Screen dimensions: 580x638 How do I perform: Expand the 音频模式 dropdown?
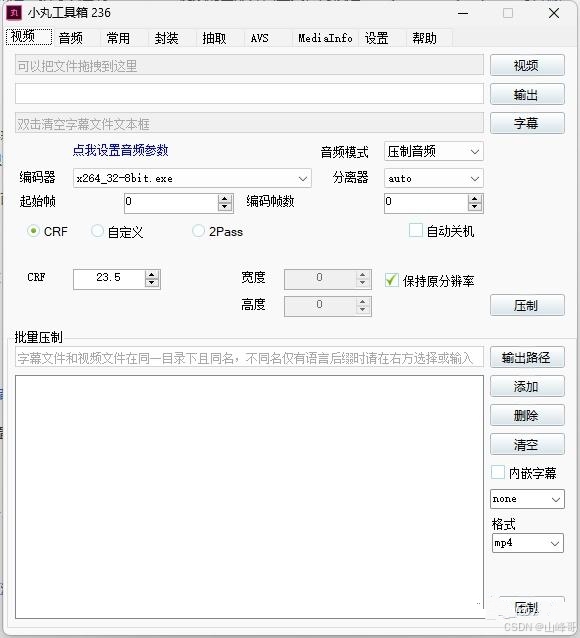click(433, 152)
